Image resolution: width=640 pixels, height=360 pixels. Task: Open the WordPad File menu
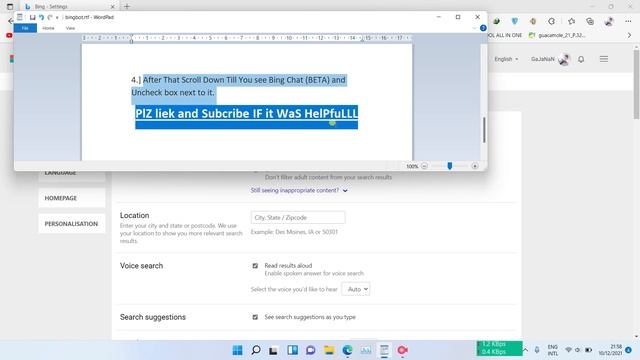click(x=25, y=28)
